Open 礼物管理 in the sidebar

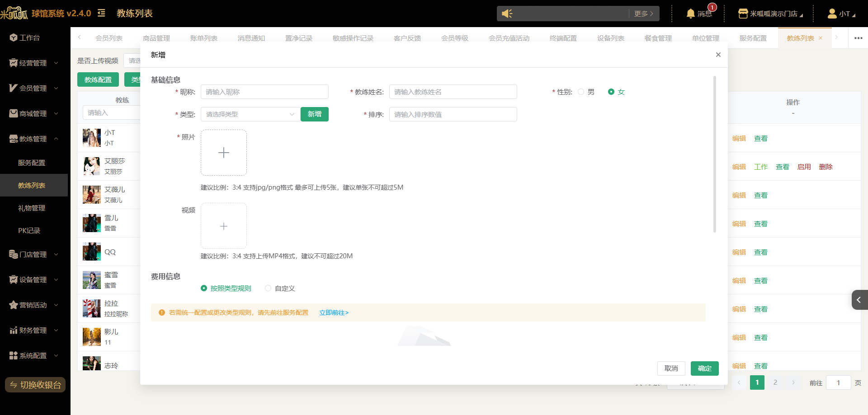coord(32,208)
